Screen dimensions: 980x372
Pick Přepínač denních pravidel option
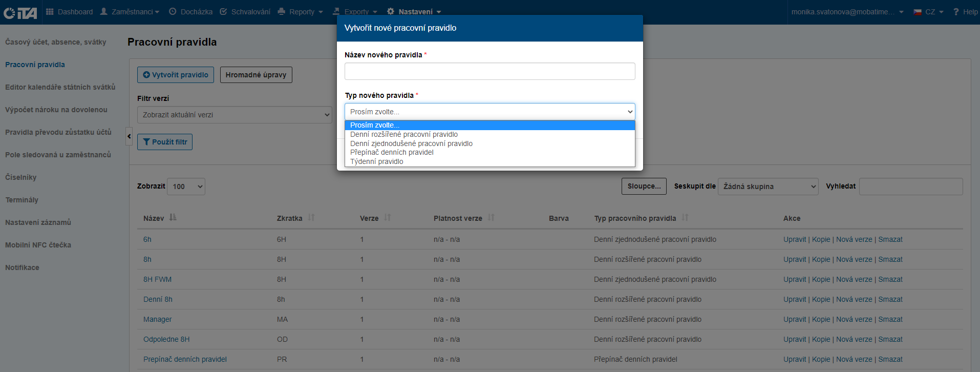click(x=392, y=152)
